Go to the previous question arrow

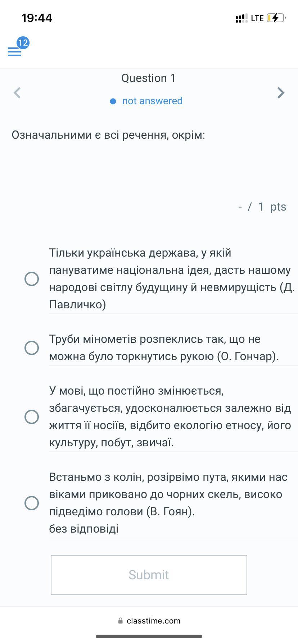[x=17, y=93]
